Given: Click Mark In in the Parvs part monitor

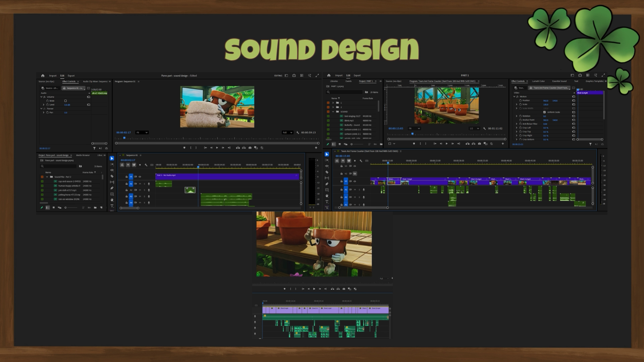Looking at the screenshot, I should [191, 148].
